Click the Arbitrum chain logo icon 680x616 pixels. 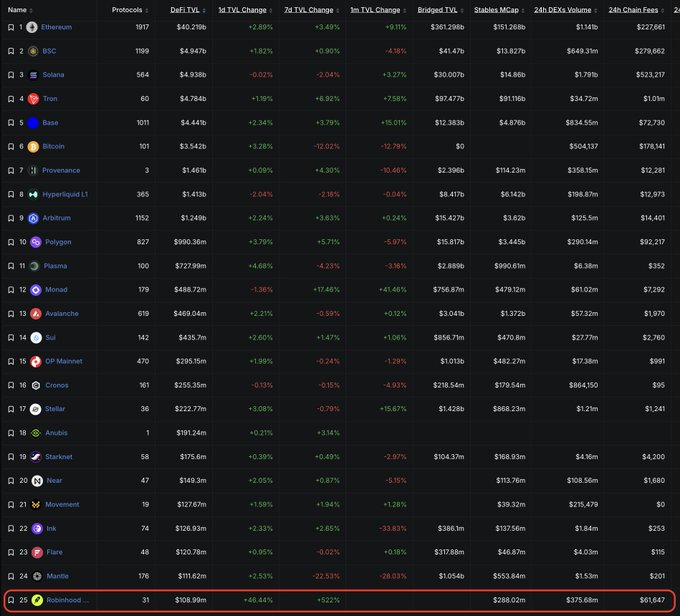point(33,218)
